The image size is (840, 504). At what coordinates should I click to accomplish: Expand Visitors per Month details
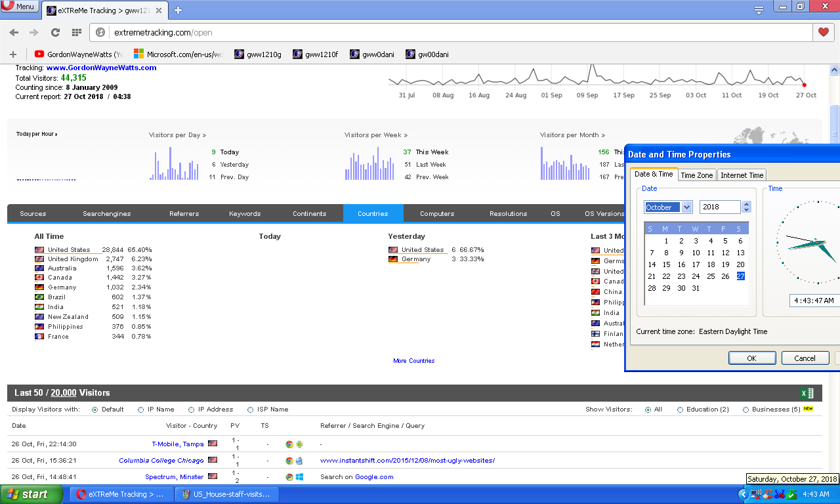(x=573, y=135)
